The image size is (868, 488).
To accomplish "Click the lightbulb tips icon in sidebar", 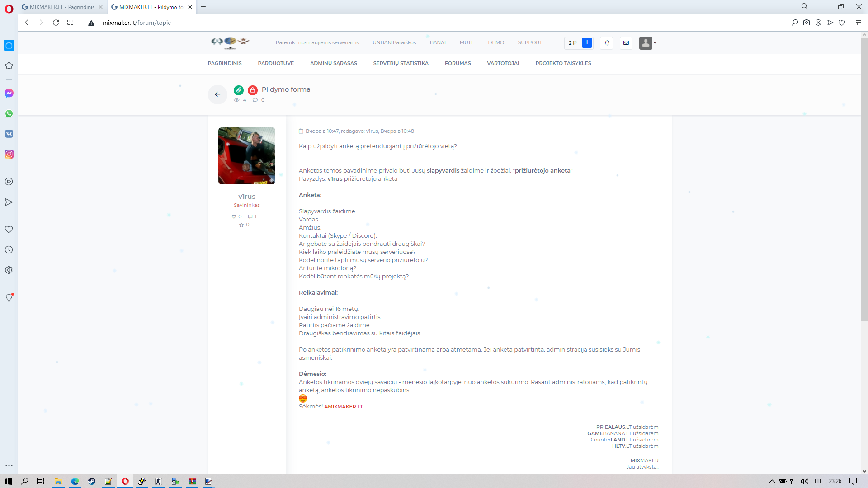I will click(9, 298).
